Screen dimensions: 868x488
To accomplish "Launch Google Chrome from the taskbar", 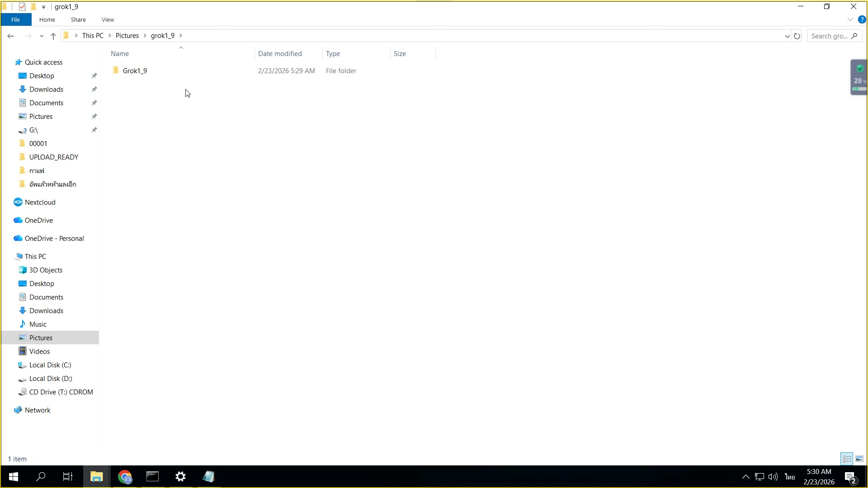I will click(125, 477).
